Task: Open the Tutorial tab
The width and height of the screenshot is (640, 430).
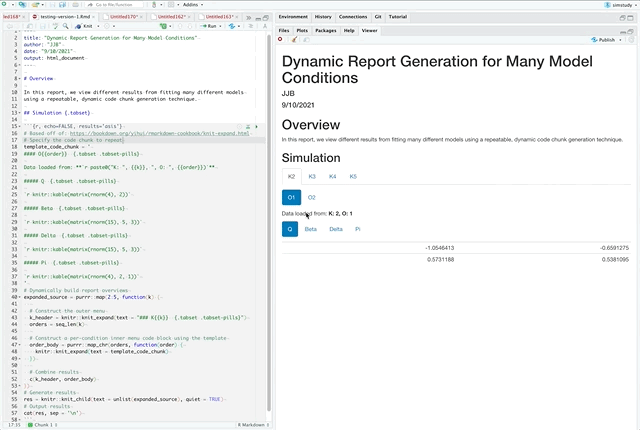Action: pyautogui.click(x=398, y=17)
